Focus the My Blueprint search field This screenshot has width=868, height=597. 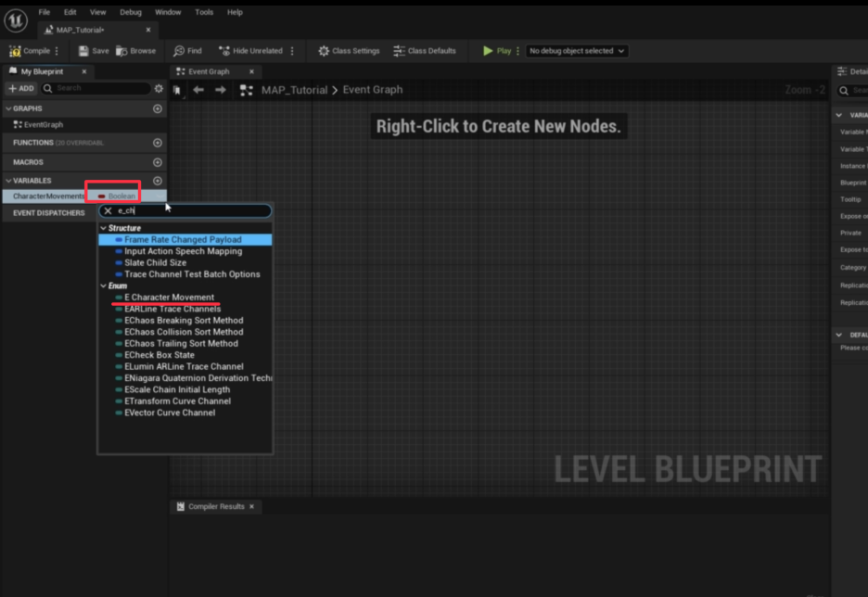(x=96, y=88)
